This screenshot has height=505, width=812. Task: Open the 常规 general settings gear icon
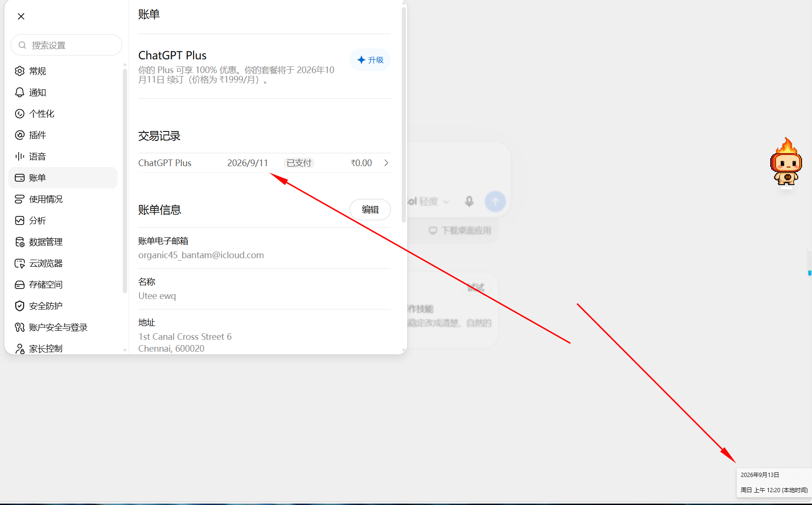tap(19, 71)
